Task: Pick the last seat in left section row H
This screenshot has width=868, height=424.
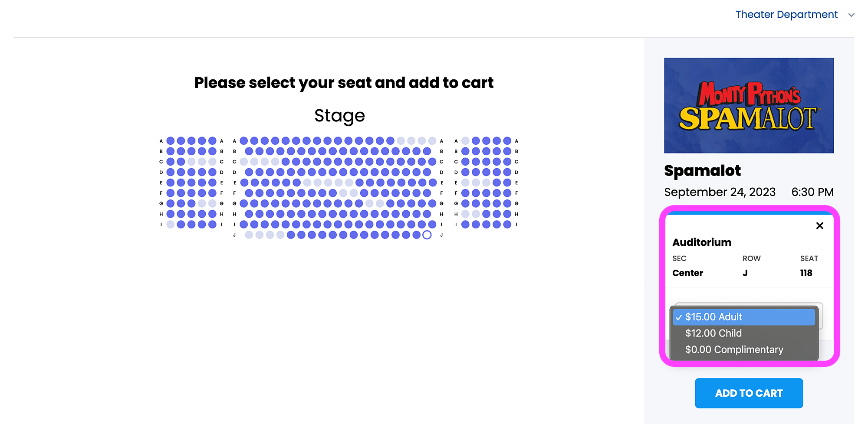Action: (x=212, y=214)
